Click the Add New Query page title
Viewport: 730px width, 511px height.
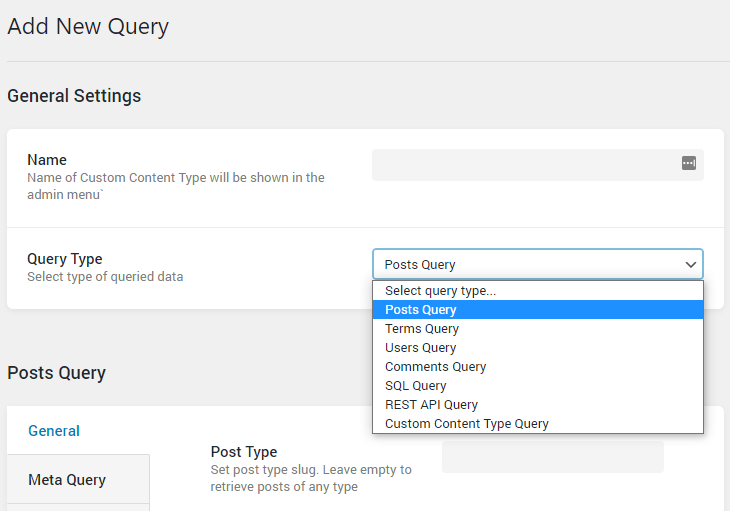88,27
